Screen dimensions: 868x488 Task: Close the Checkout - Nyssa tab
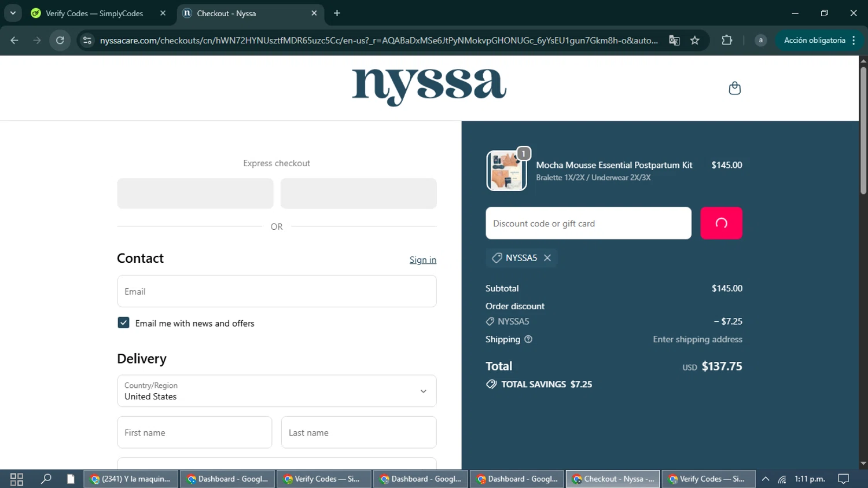pyautogui.click(x=314, y=13)
